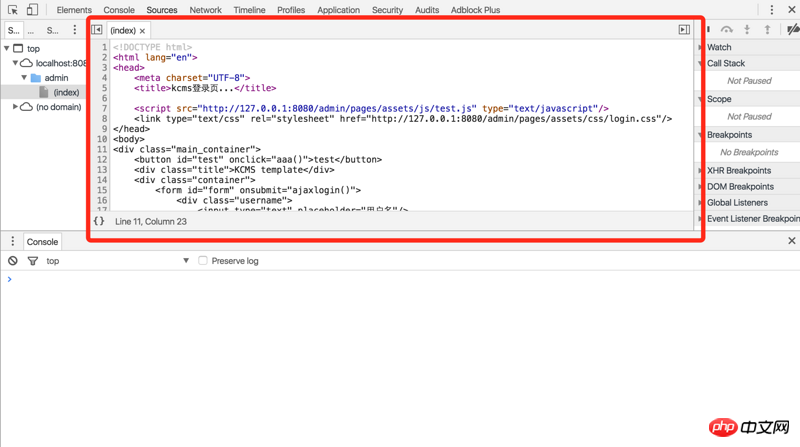Collapse the top frame tree node
Image resolution: width=800 pixels, height=447 pixels.
[7, 48]
